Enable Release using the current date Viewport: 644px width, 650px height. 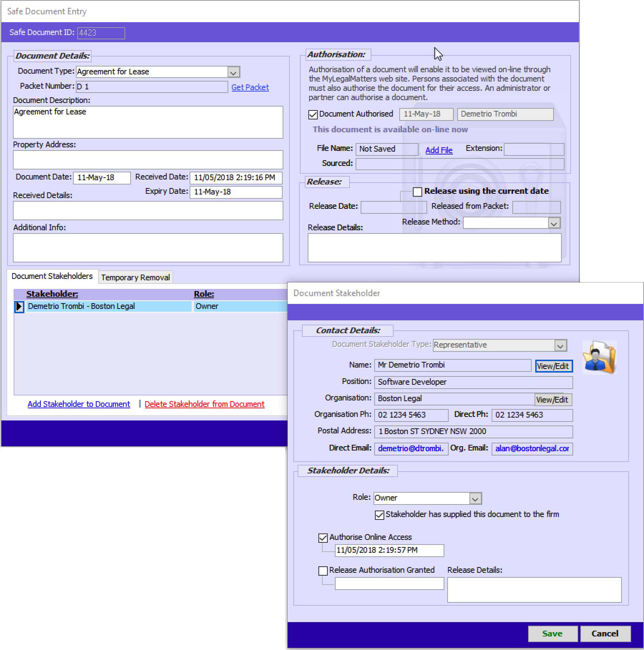[x=417, y=192]
